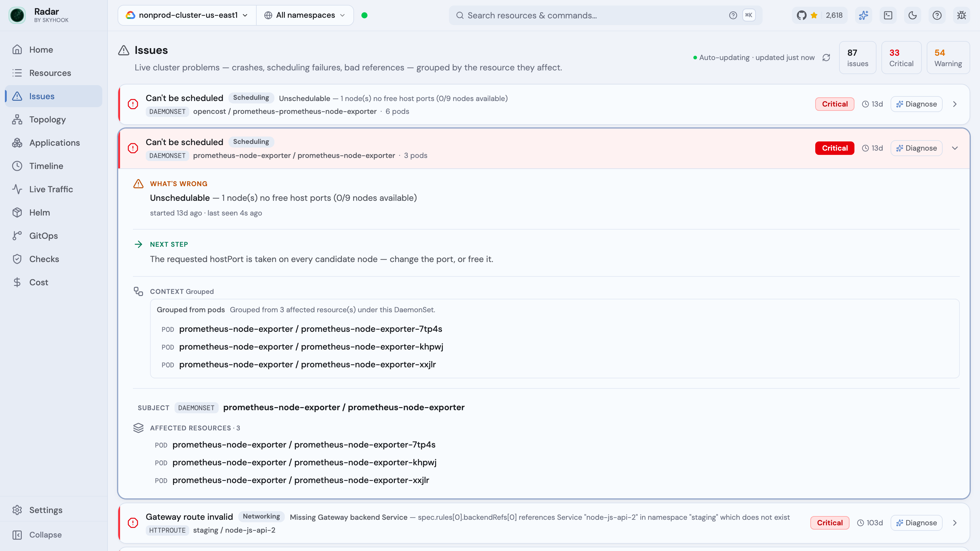980x551 pixels.
Task: Open the AI assistant sparkle icon
Action: point(863,15)
